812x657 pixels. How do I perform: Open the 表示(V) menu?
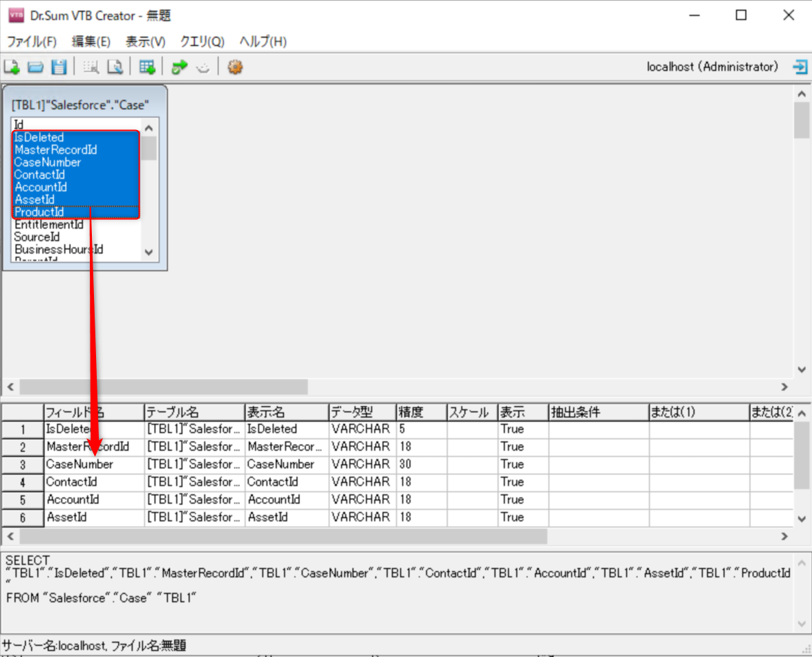point(145,41)
